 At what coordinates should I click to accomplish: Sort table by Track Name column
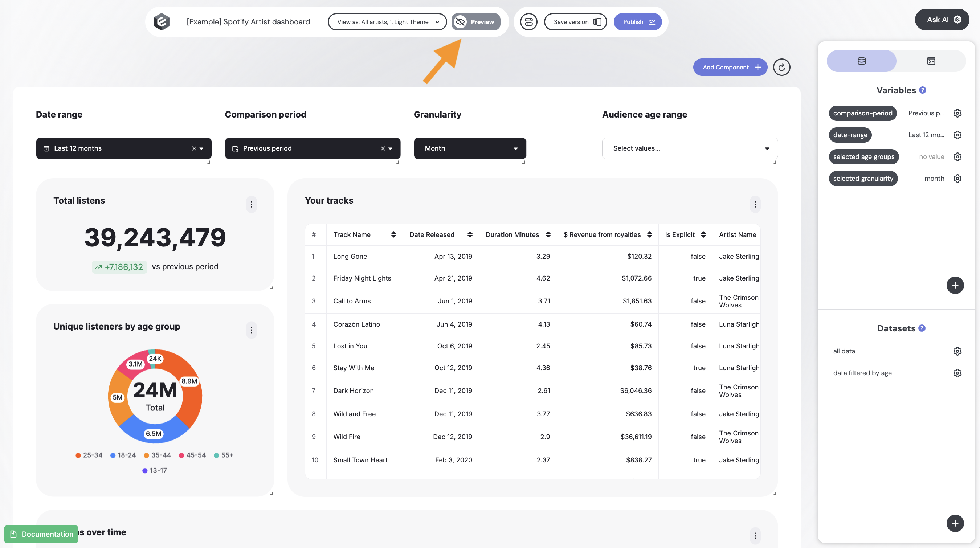pyautogui.click(x=393, y=235)
